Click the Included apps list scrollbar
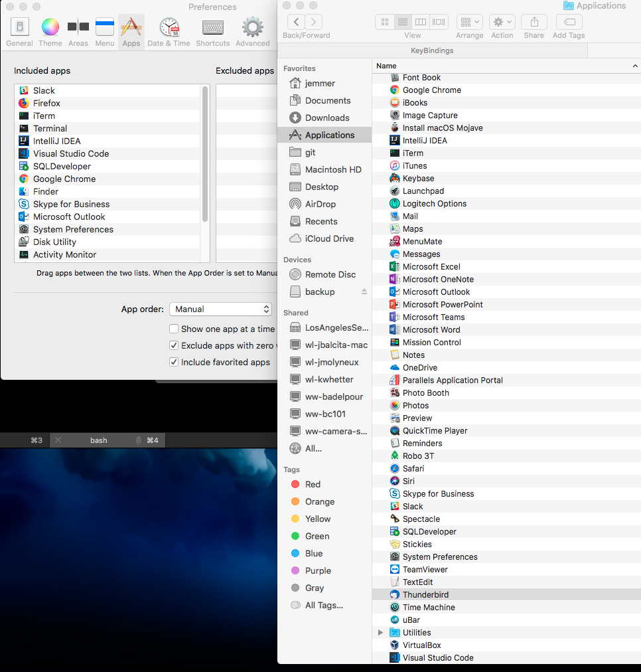This screenshot has width=641, height=672. tap(205, 154)
